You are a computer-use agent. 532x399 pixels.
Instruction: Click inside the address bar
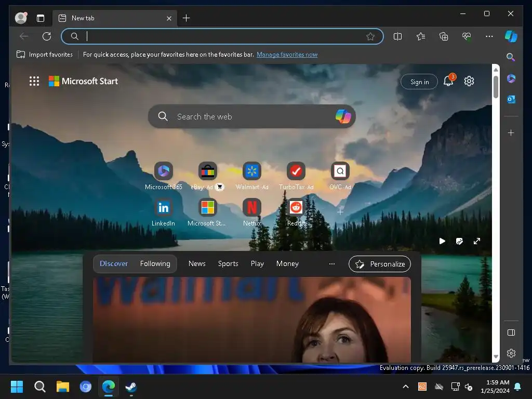(x=222, y=36)
